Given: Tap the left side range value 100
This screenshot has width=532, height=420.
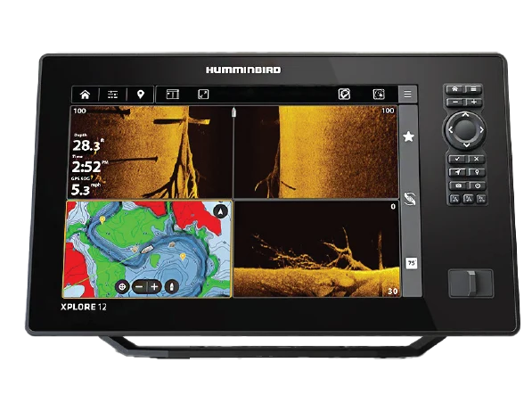Looking at the screenshot, I should point(79,111).
